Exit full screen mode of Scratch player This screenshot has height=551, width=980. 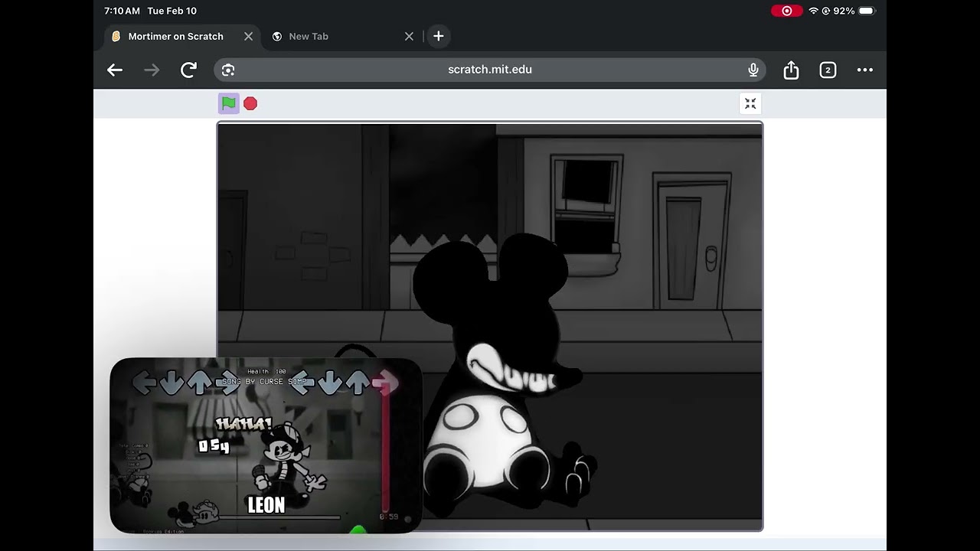pos(750,104)
